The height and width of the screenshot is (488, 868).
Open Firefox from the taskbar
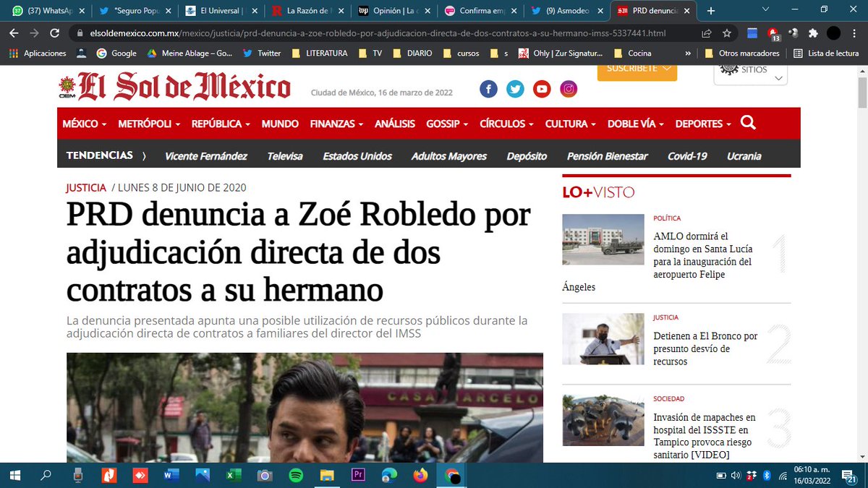click(420, 475)
